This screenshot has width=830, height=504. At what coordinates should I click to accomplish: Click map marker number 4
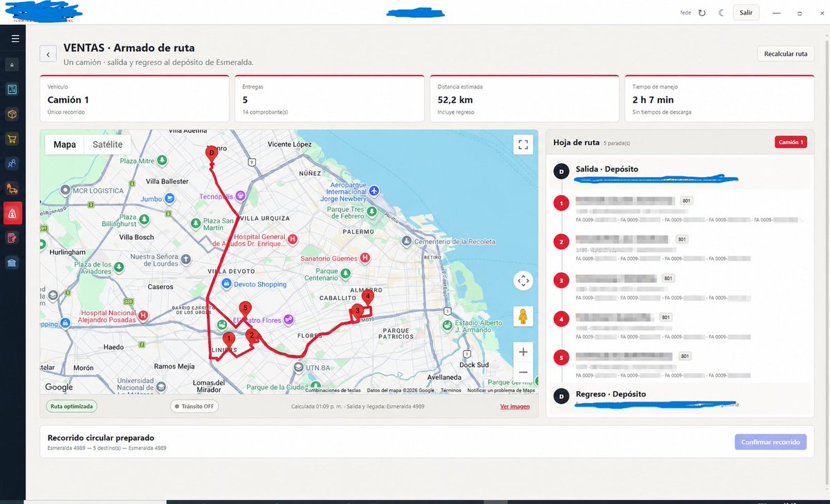(x=368, y=297)
